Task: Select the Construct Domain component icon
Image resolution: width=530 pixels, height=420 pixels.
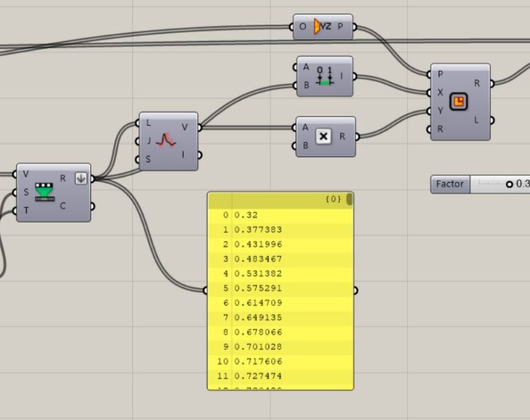Action: tap(324, 76)
